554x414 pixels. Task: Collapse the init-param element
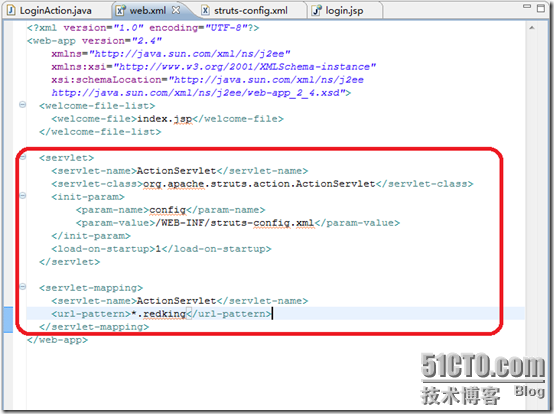22,195
